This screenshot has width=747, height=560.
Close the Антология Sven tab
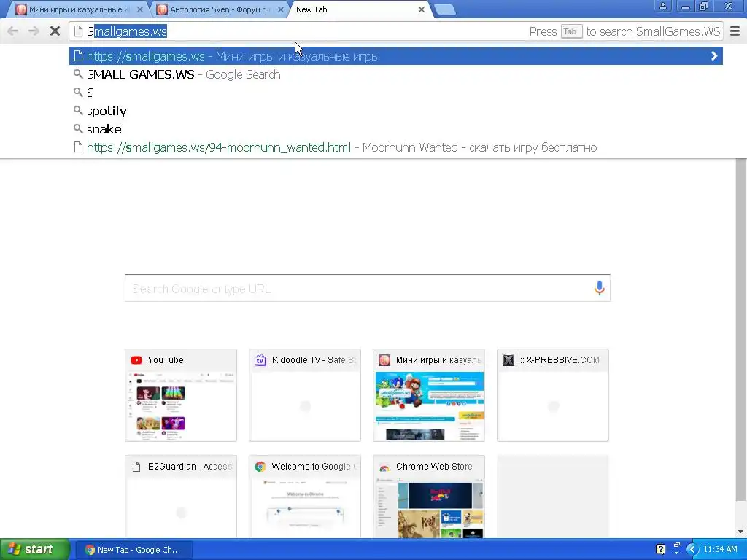pos(281,9)
